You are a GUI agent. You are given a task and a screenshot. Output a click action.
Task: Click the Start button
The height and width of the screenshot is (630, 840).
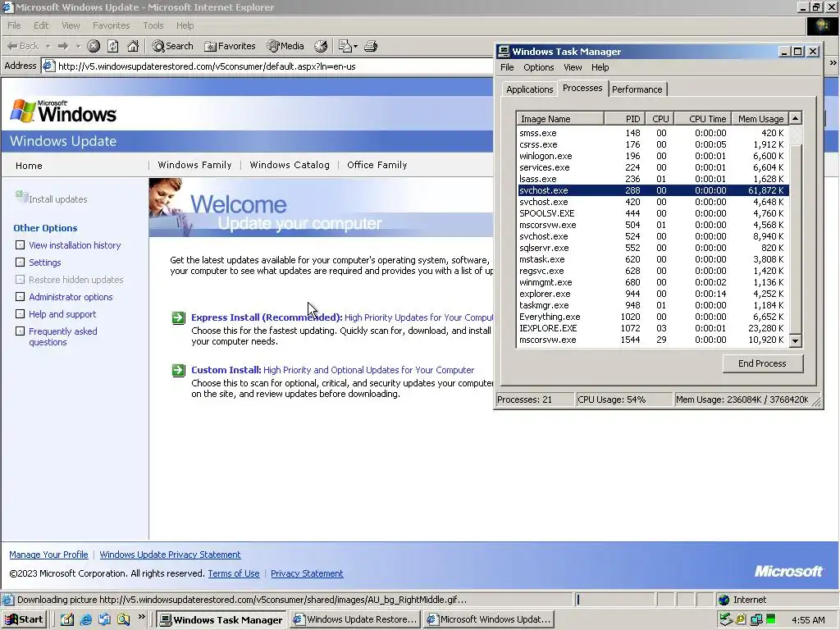tap(24, 619)
